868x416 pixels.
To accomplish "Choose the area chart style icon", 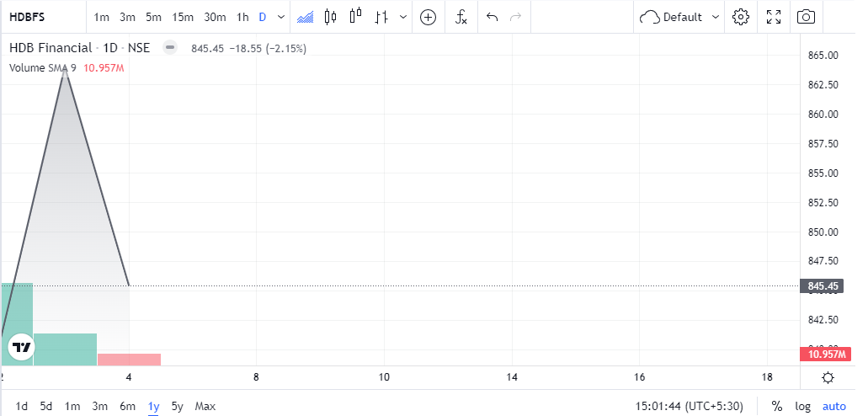I will pyautogui.click(x=306, y=17).
